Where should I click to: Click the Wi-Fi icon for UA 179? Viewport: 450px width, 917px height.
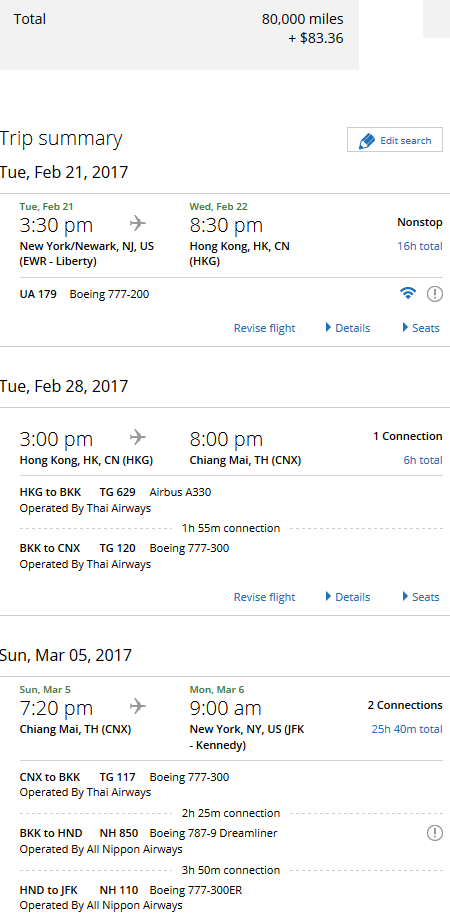408,294
